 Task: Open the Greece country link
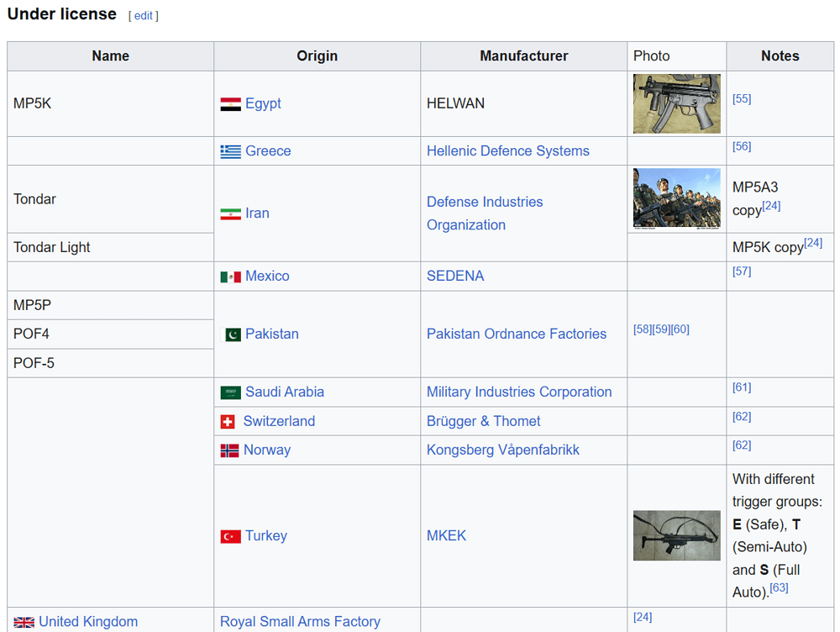(x=268, y=150)
